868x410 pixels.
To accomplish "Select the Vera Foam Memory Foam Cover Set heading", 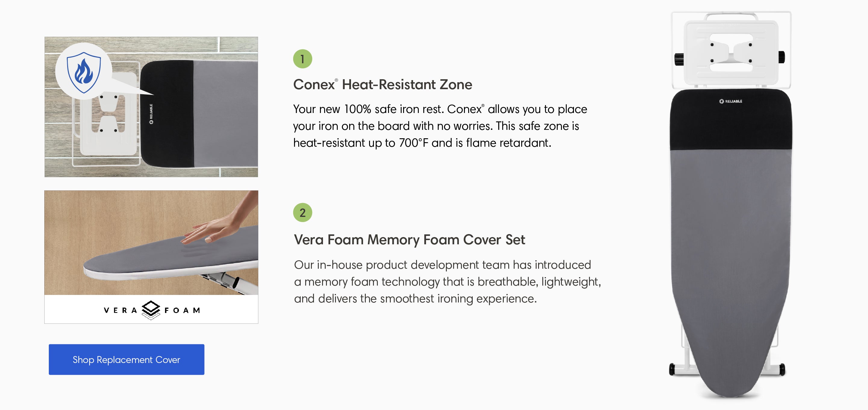I will pyautogui.click(x=409, y=240).
